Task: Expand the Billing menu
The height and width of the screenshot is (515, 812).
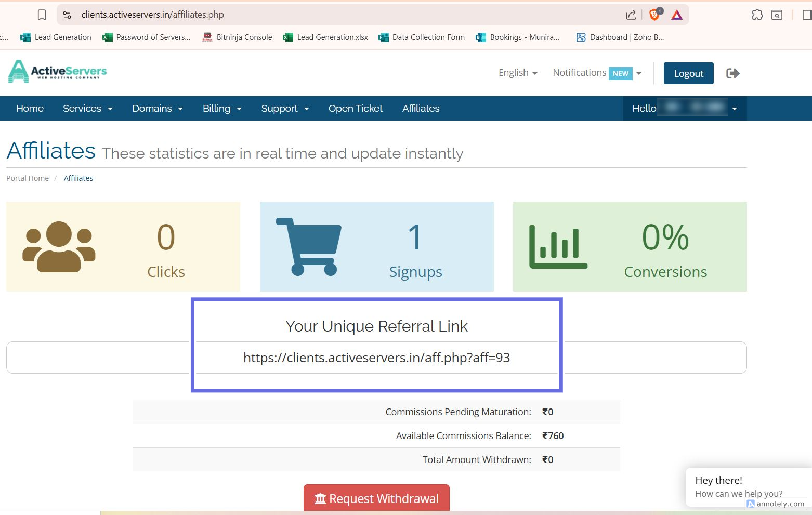Action: (222, 109)
